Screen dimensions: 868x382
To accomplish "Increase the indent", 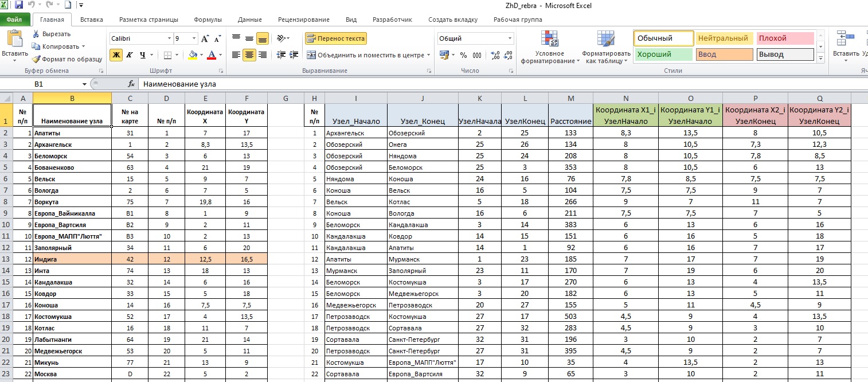I will pyautogui.click(x=293, y=55).
